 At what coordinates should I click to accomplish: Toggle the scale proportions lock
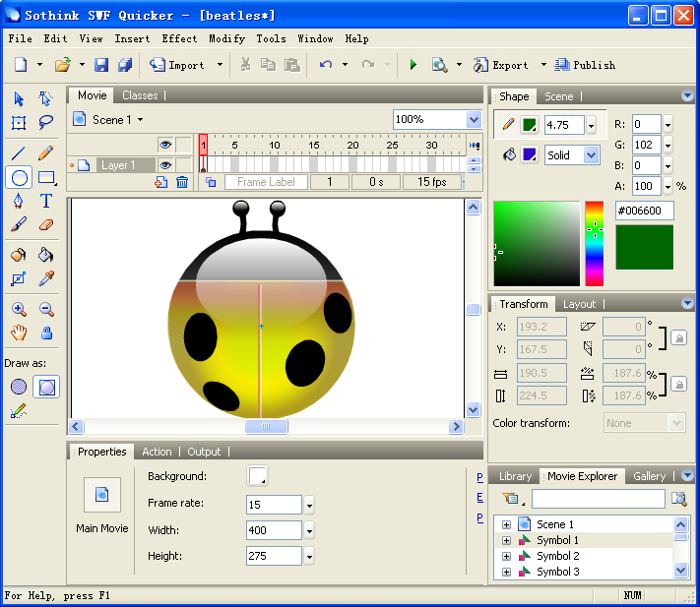[679, 384]
